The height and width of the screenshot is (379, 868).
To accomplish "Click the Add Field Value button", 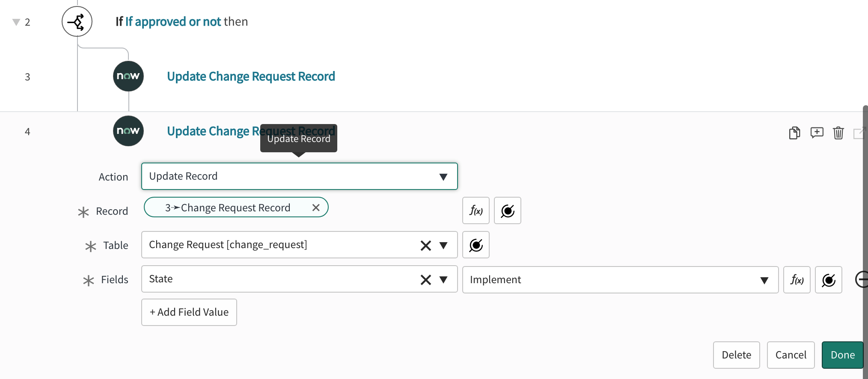I will (x=189, y=312).
